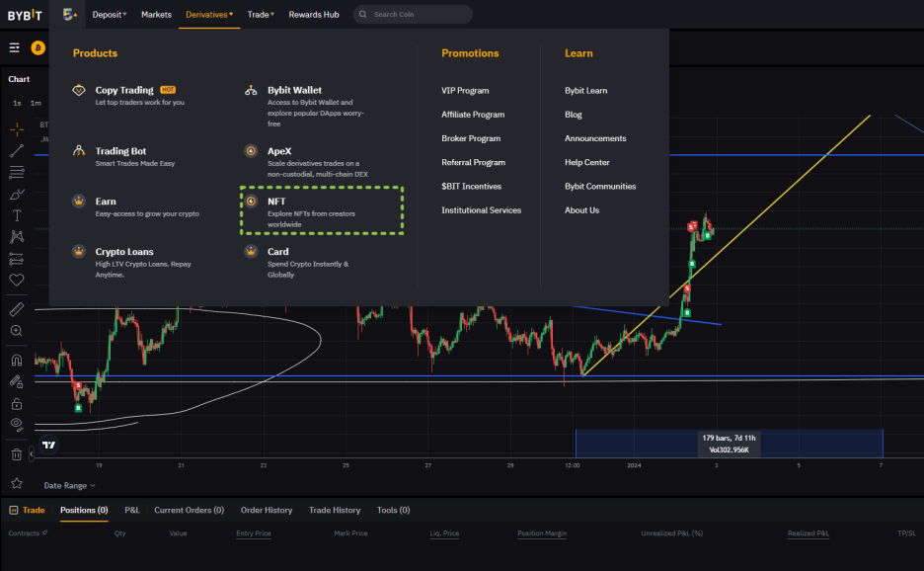Click the star favorites toolbar icon
This screenshot has width=924, height=571.
(x=17, y=484)
